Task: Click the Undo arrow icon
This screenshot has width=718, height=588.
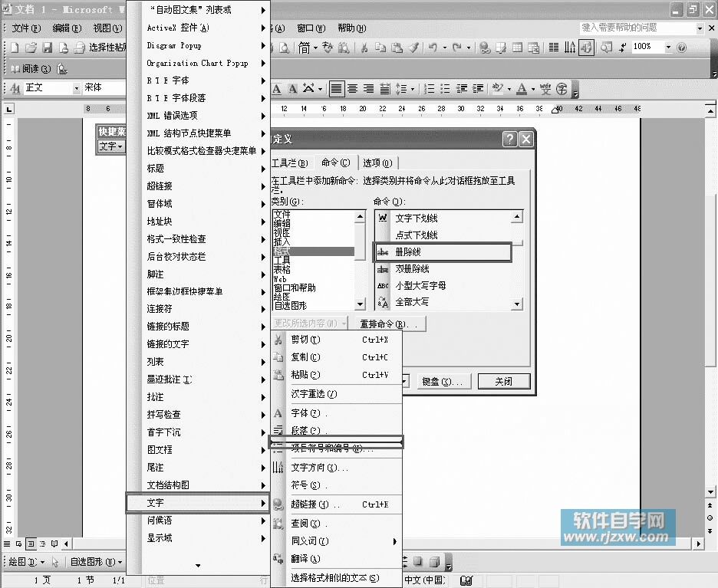Action: coord(433,47)
